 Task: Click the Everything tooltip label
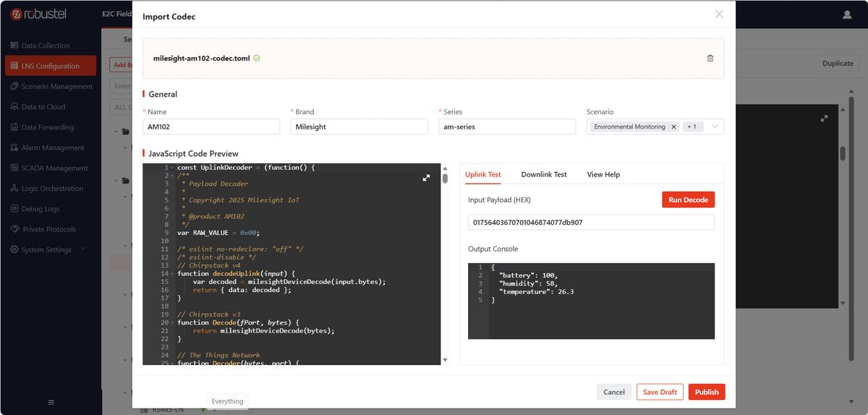tap(227, 401)
